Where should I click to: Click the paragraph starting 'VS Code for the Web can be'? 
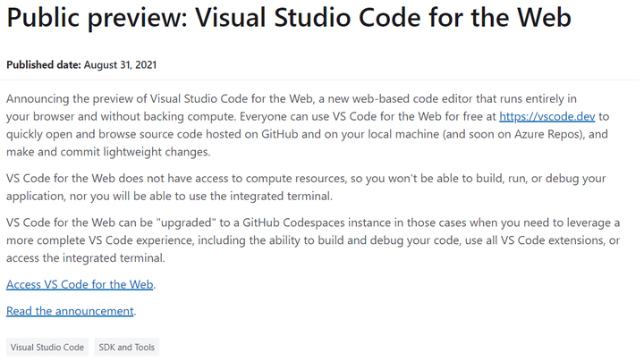coord(313,240)
